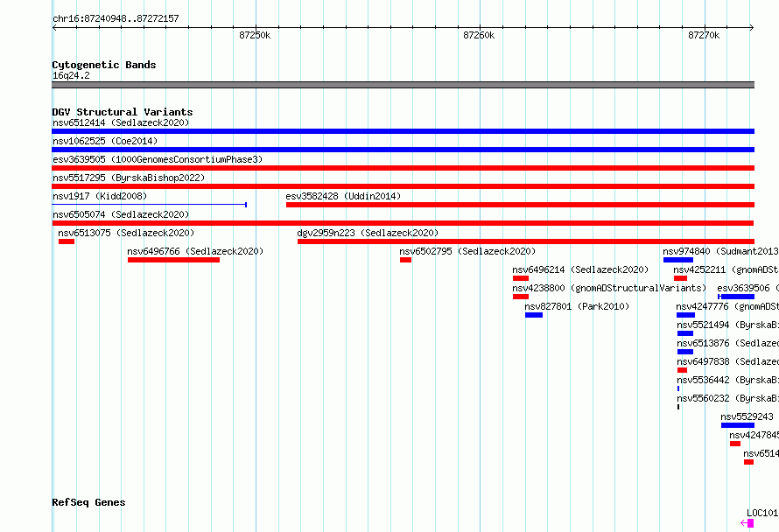The image size is (779, 532).
Task: Click the 16q24.2 cytogenetic band bar
Action: pyautogui.click(x=403, y=85)
